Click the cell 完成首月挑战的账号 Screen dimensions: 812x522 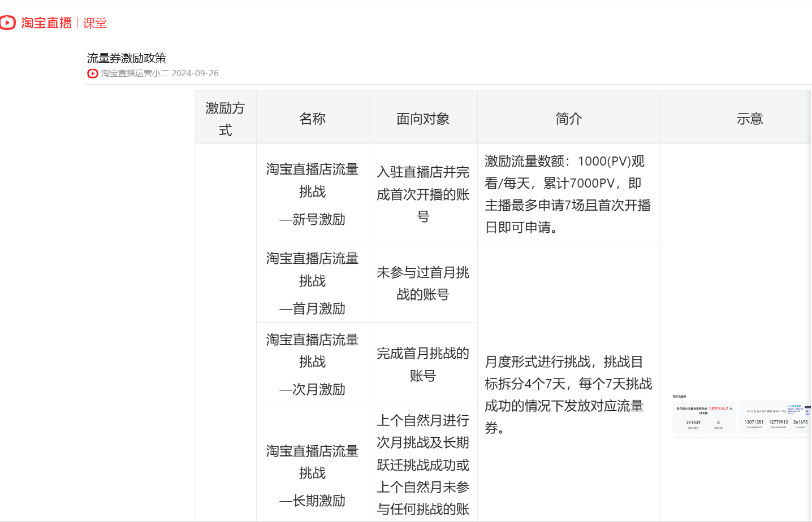click(x=423, y=363)
